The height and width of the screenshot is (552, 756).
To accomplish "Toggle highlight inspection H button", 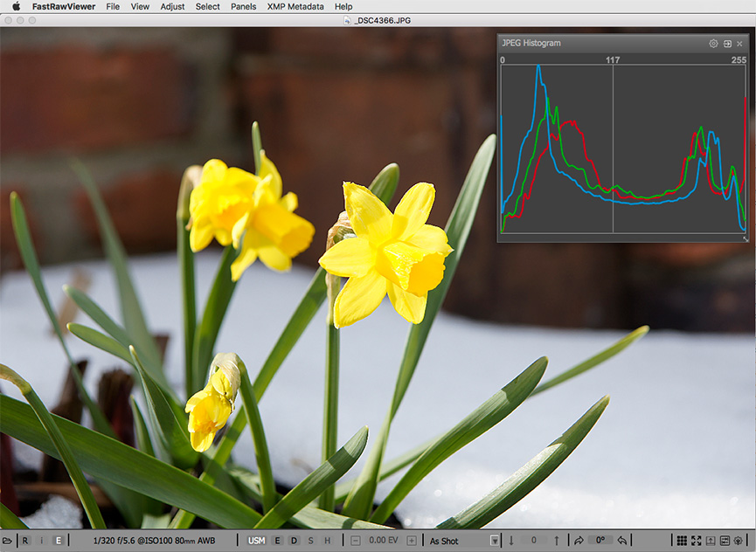I will tap(328, 541).
